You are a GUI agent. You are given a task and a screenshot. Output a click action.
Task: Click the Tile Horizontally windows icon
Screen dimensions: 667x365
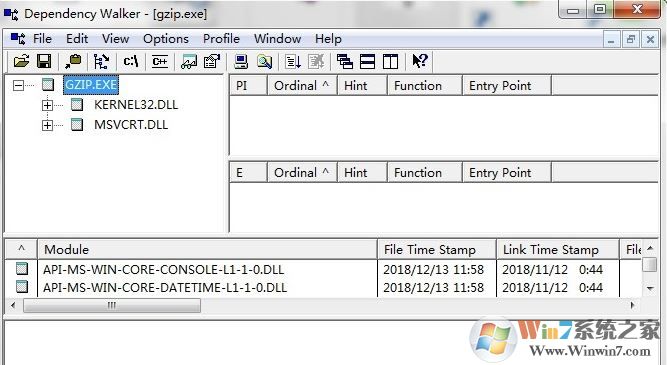(368, 62)
